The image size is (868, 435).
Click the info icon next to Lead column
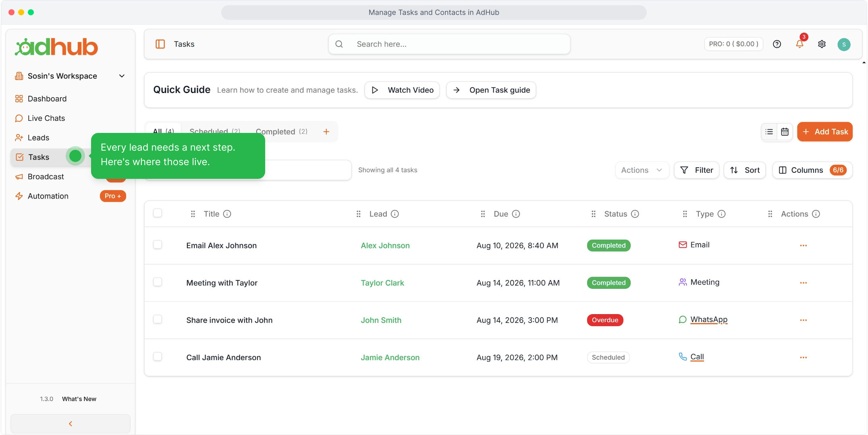395,214
